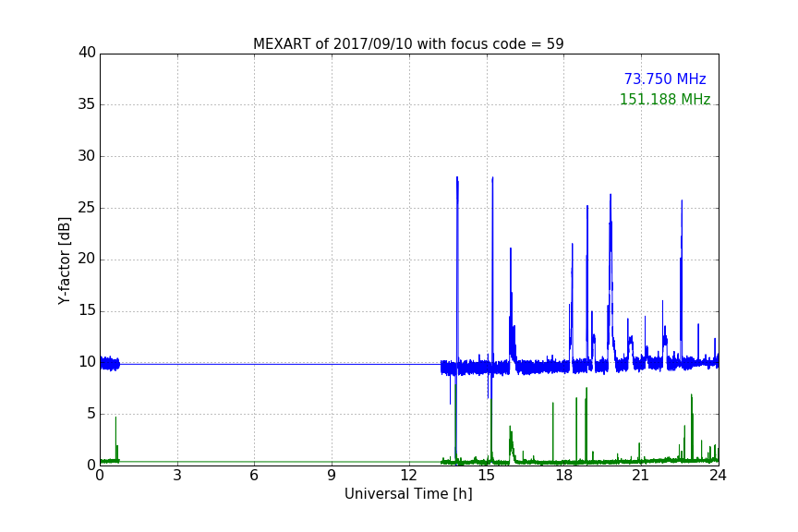The image size is (798, 532).
Task: Click the x-axis tick label "3"
Action: [x=177, y=476]
